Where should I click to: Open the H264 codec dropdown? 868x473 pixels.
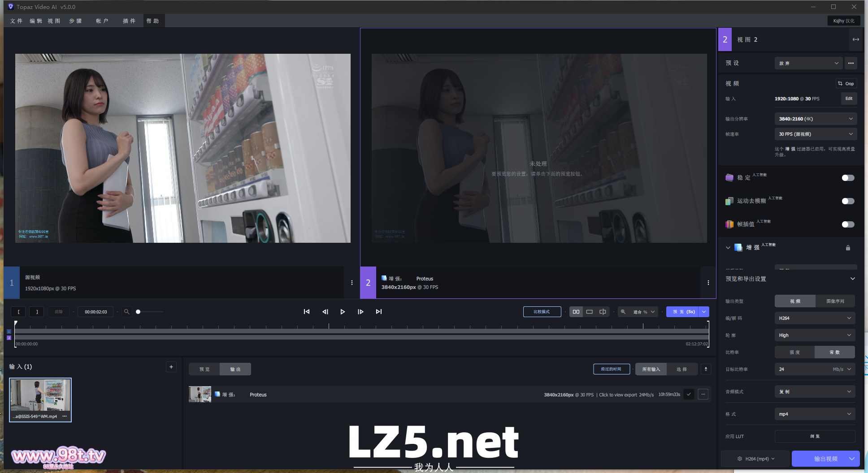(815, 318)
